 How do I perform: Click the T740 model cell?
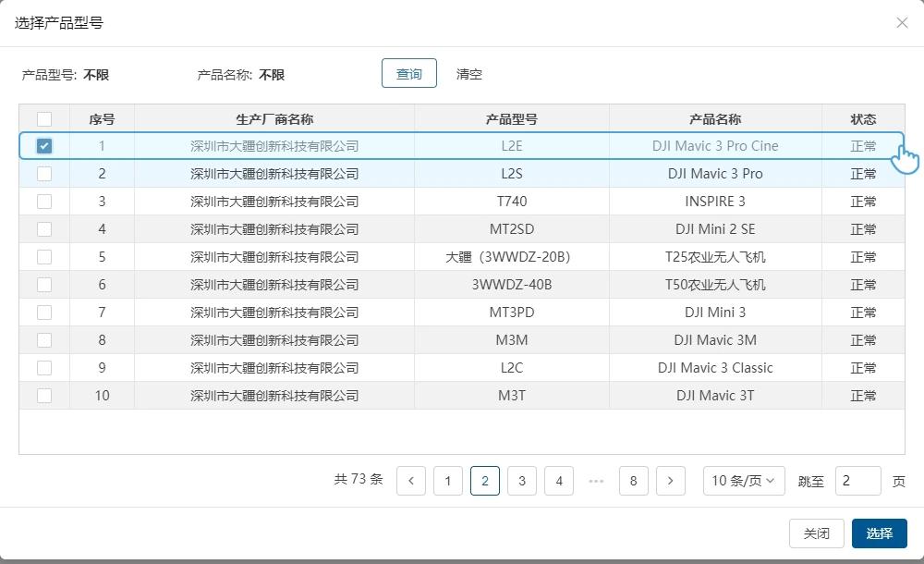point(512,202)
